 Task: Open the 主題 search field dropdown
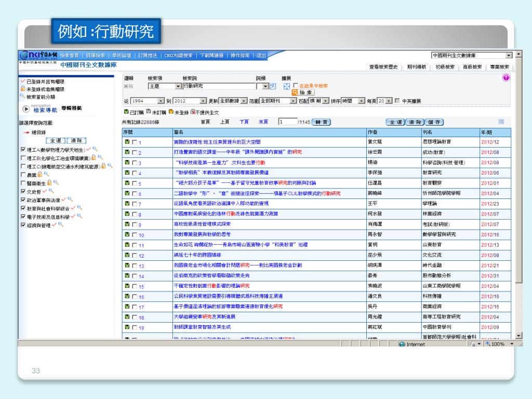coord(178,86)
